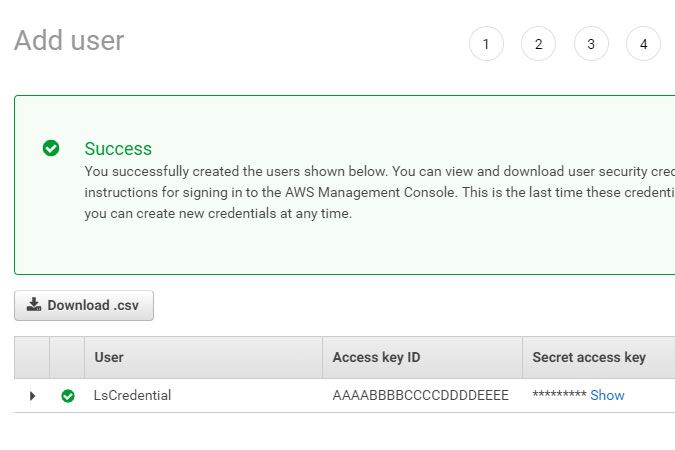Click the Access key ID column header

(376, 357)
